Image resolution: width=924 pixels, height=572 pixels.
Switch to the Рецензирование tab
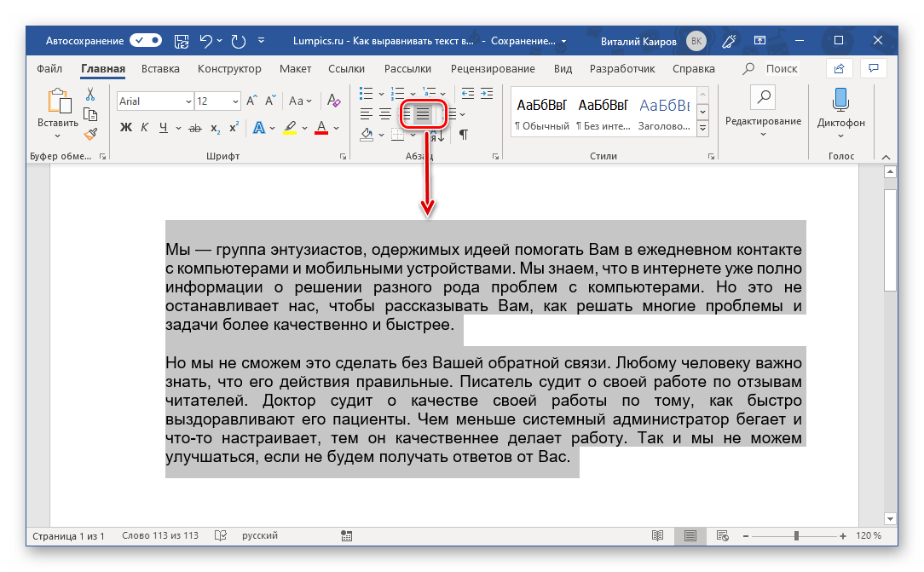coord(493,68)
